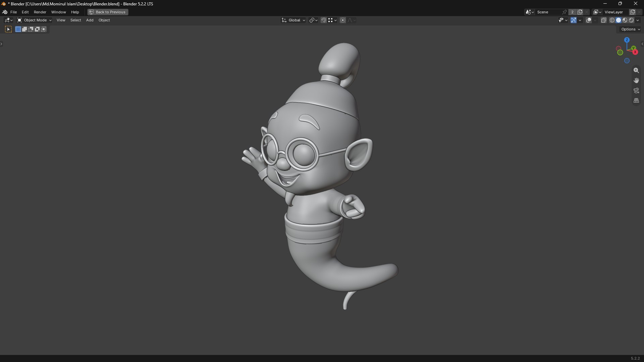Switch to rendered shading
The width and height of the screenshot is (644, 362).
pos(631,20)
